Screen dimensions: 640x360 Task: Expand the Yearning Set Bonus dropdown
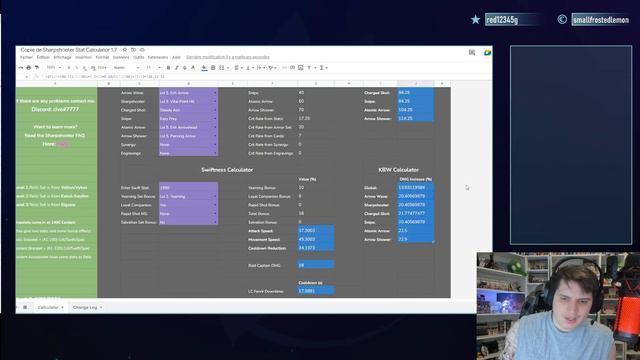coord(215,196)
